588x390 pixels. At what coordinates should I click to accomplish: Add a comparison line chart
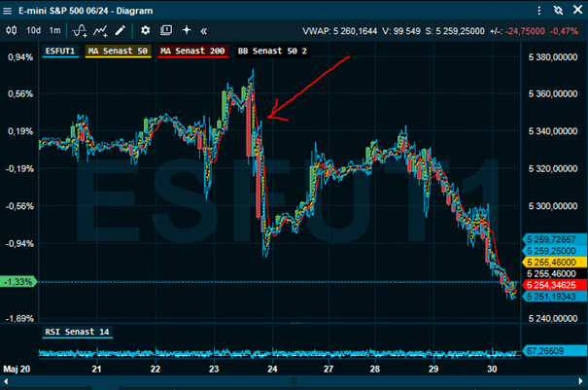coord(100,31)
